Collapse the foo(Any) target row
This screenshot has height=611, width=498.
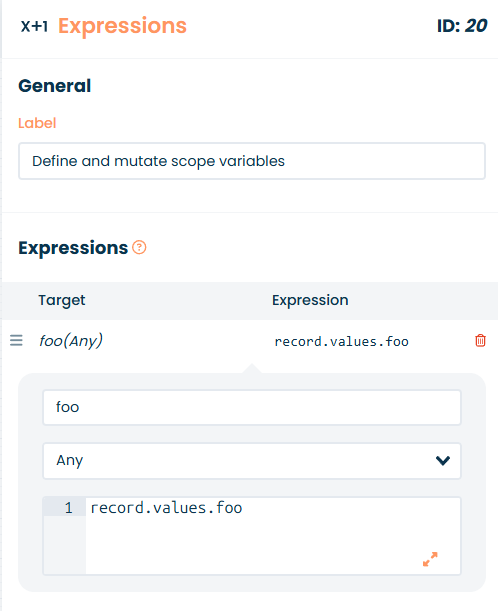coord(71,341)
